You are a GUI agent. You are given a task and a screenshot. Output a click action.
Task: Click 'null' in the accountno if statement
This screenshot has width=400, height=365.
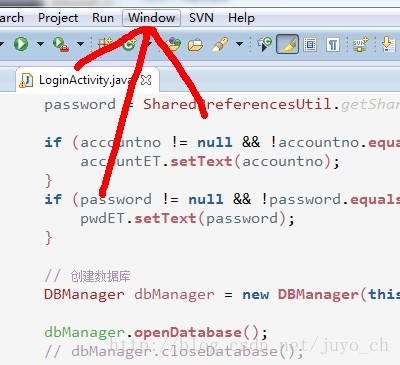click(x=215, y=142)
